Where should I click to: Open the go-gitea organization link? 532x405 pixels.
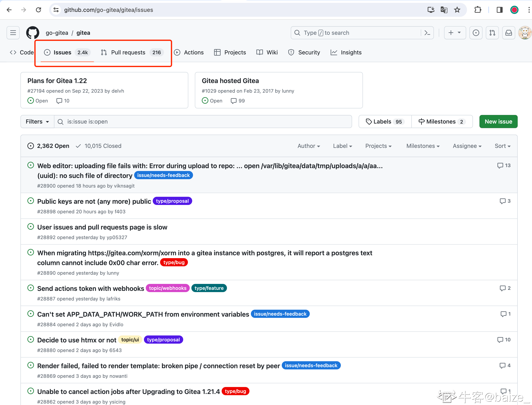(57, 33)
